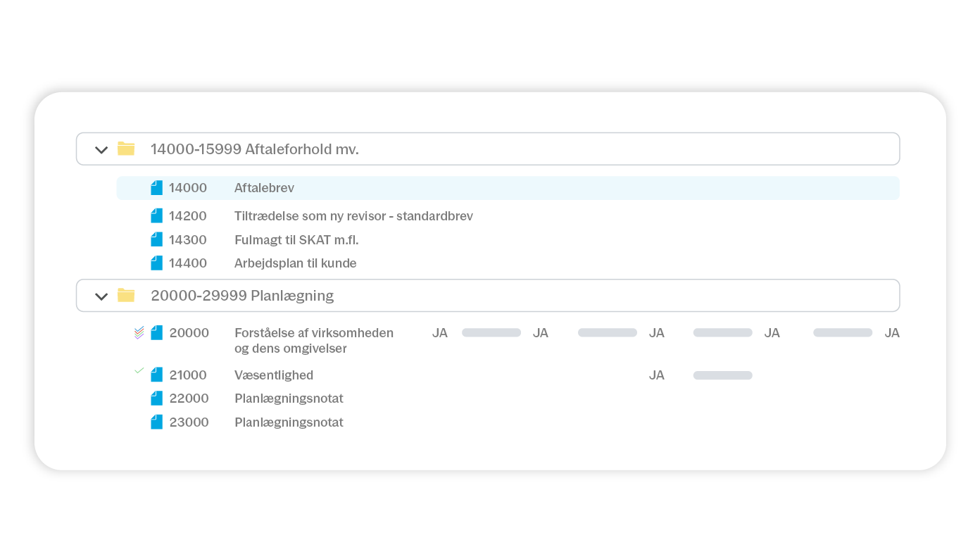980x552 pixels.
Task: Collapse the 14000-15999 Aftaleforhold mv. section
Action: (101, 149)
